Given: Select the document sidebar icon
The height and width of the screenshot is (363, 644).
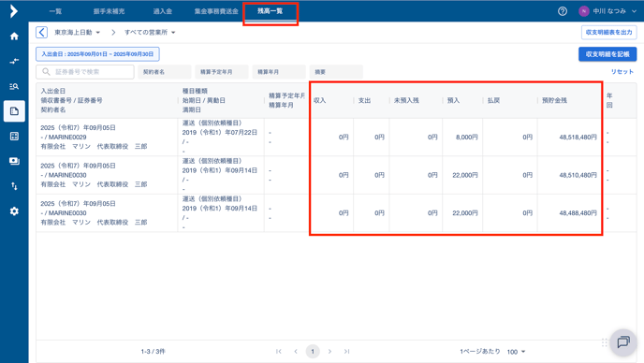Looking at the screenshot, I should (14, 111).
